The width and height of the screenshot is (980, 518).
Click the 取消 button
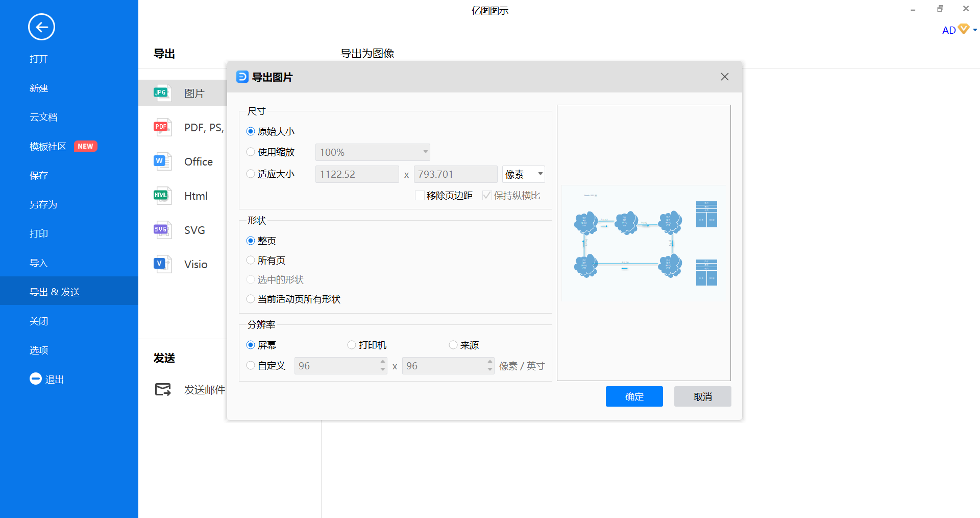(x=703, y=396)
